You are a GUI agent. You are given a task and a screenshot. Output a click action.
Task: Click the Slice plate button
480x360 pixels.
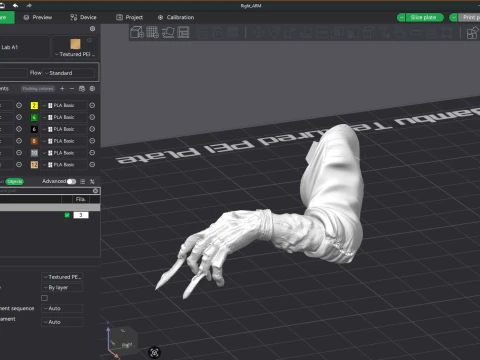click(424, 17)
